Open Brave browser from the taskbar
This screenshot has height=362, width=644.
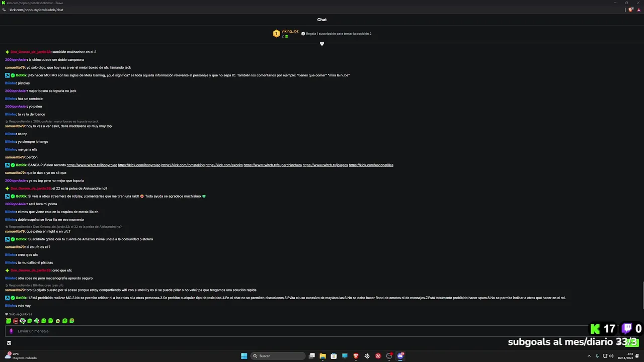coord(356,356)
